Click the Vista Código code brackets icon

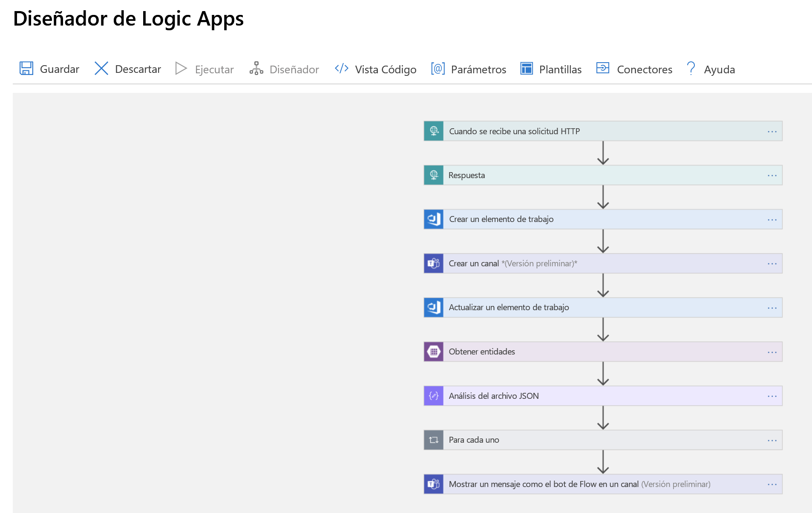click(342, 69)
